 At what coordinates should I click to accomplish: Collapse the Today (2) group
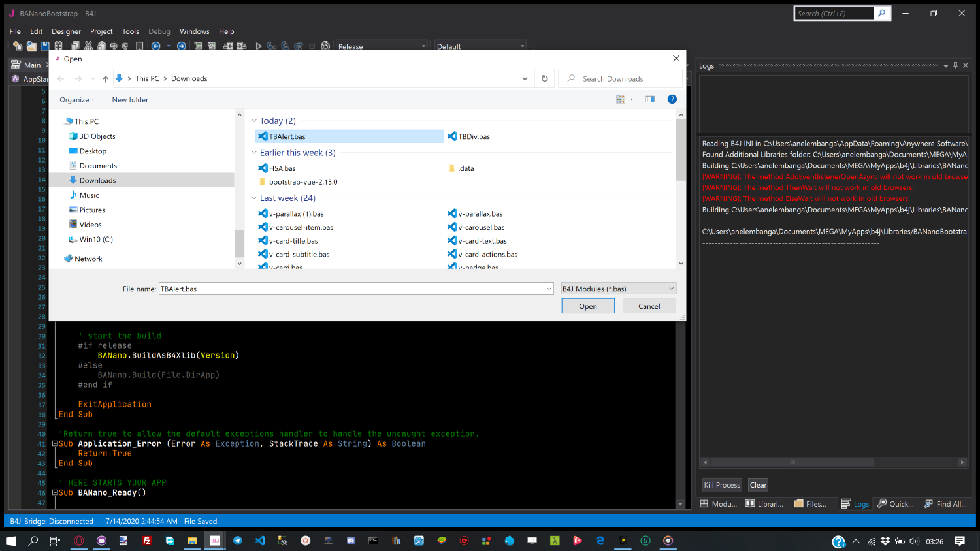point(254,121)
